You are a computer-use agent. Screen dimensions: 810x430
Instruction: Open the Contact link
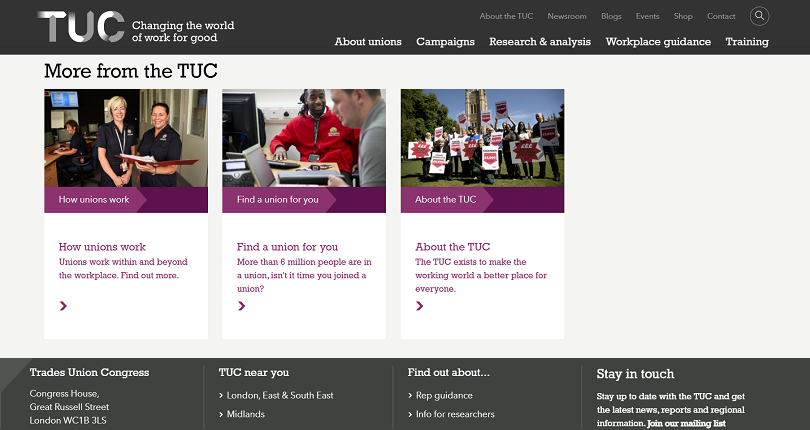coord(721,16)
